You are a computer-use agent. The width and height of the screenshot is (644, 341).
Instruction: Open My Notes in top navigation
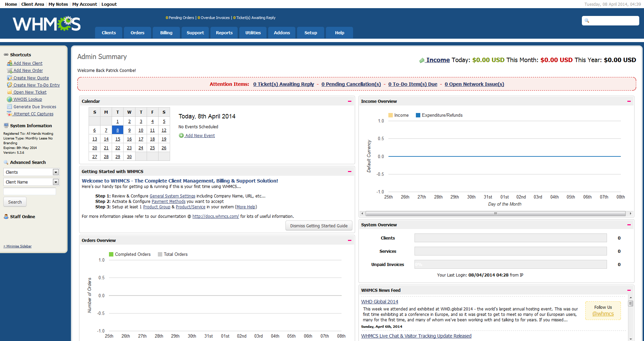pos(58,4)
